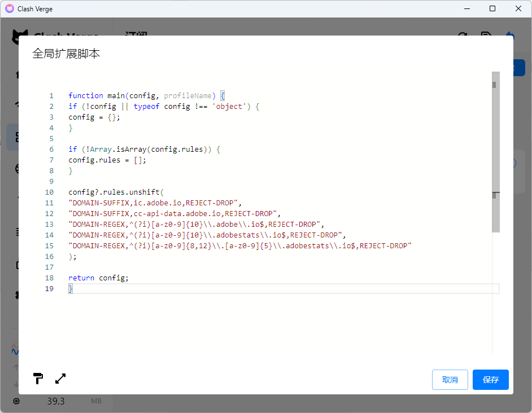Viewport: 532px width, 413px height.
Task: Save the script with 保存 button
Action: (x=491, y=380)
